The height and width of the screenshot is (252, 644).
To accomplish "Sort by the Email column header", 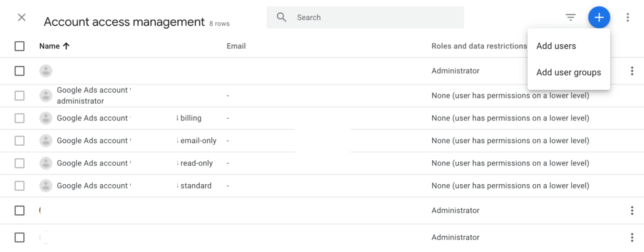I will click(236, 46).
